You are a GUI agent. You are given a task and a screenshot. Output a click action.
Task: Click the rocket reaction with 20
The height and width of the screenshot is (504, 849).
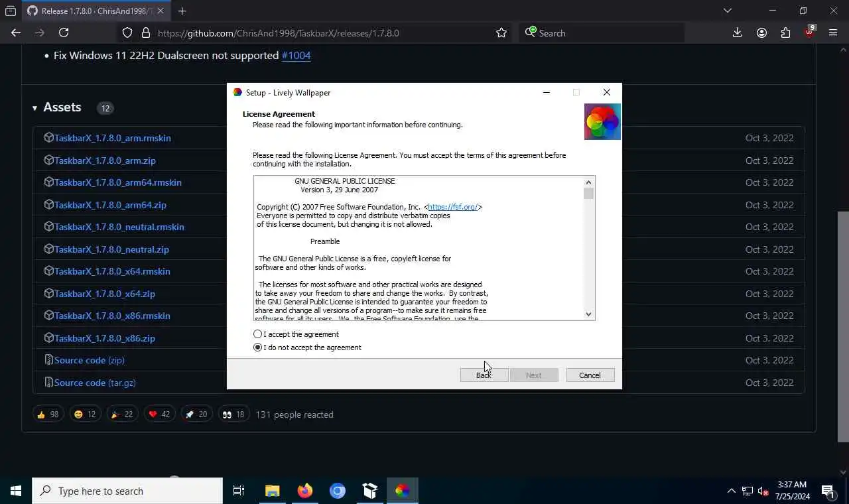tap(196, 414)
